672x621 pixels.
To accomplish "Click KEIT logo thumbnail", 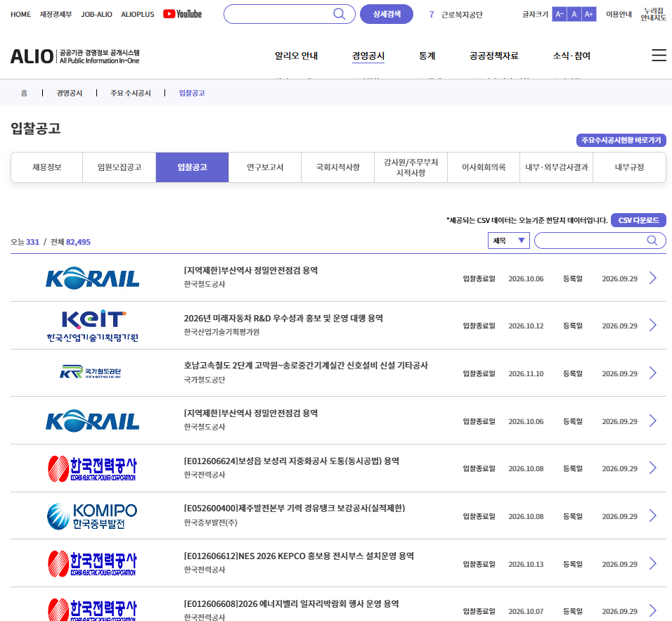I will click(93, 326).
